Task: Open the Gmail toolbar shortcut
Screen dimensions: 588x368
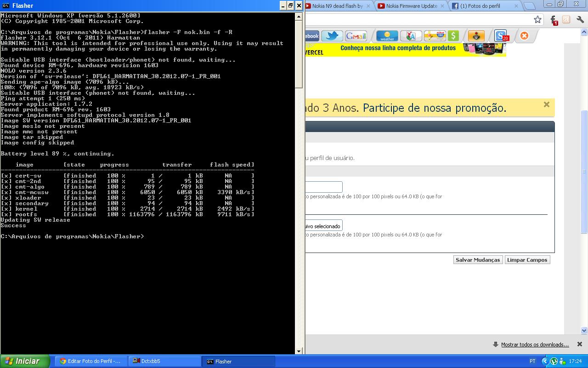Action: point(356,36)
